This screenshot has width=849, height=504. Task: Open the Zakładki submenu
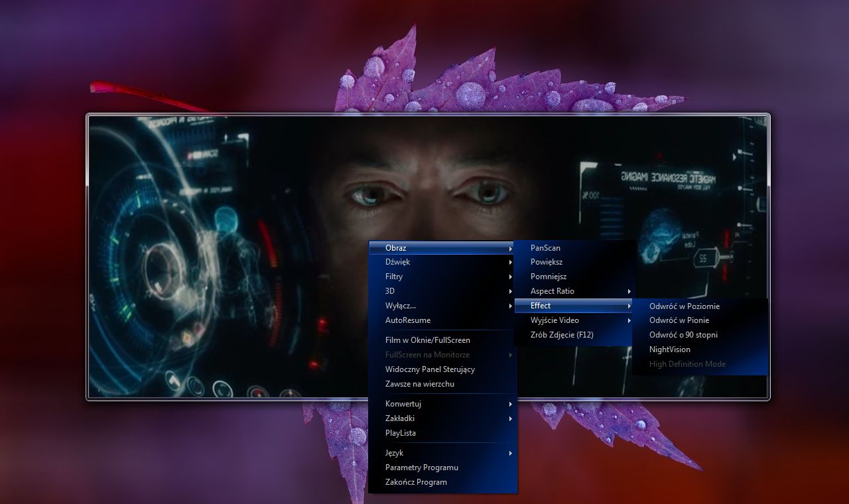tap(442, 418)
